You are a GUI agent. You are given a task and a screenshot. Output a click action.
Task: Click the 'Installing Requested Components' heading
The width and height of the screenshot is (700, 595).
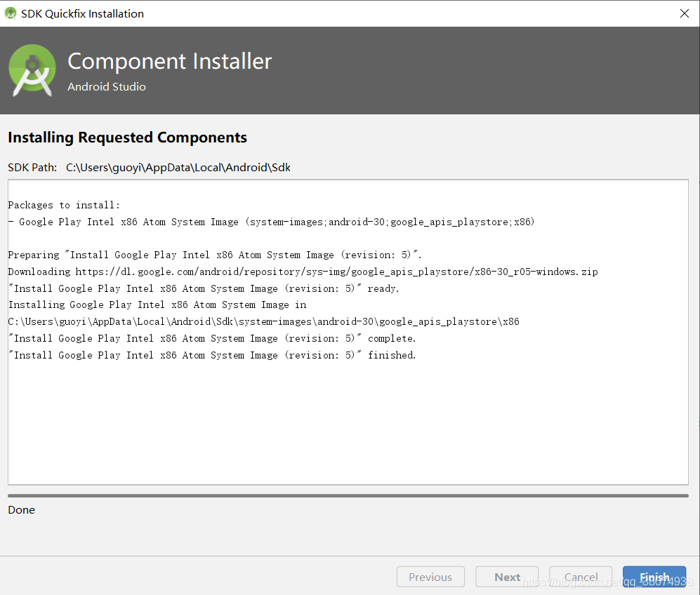coord(127,138)
